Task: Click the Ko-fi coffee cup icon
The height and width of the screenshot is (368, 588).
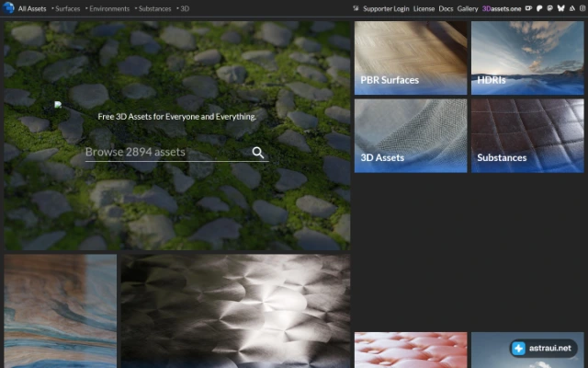Action: point(528,8)
